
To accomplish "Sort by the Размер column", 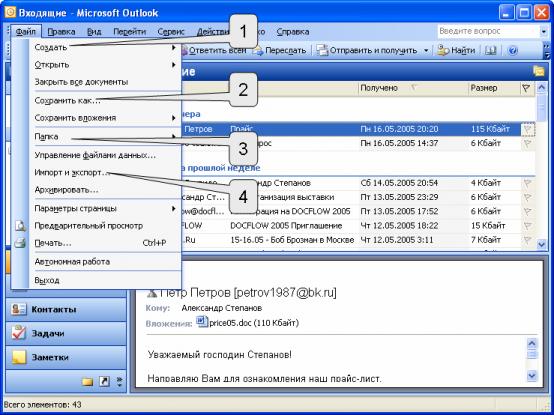I will click(x=494, y=88).
